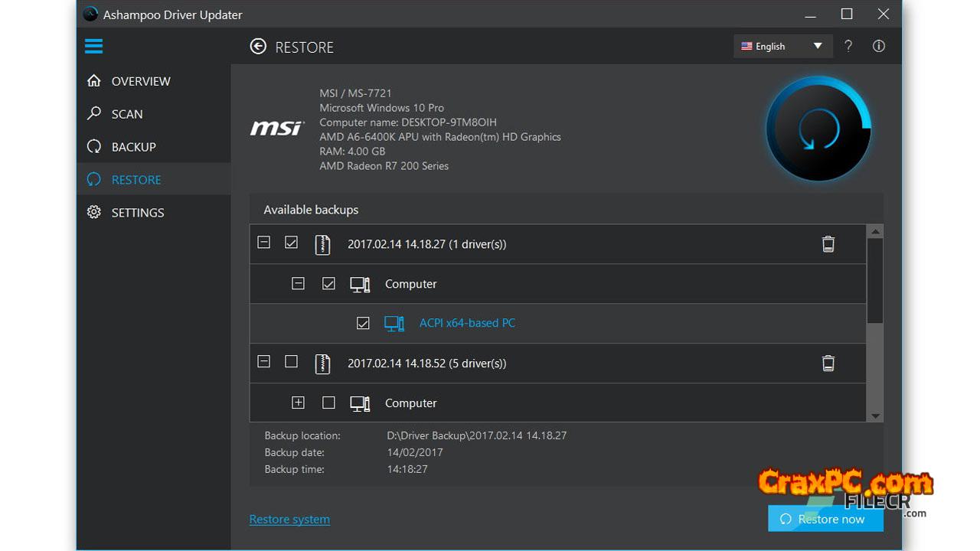Click the large circular restore icon

point(818,129)
